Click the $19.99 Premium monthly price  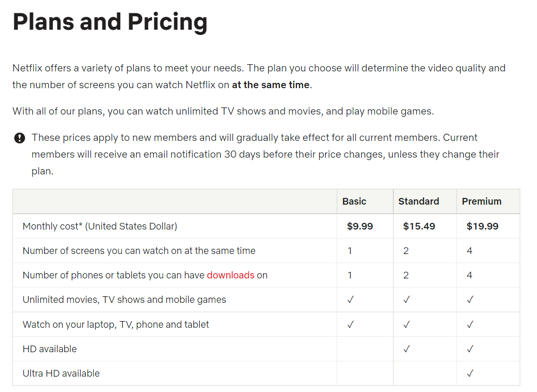[482, 226]
